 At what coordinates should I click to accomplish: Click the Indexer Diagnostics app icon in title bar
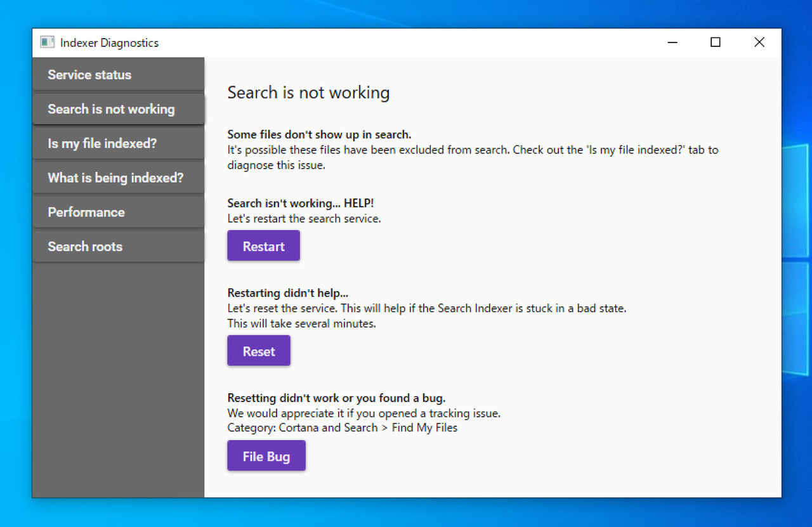[48, 42]
